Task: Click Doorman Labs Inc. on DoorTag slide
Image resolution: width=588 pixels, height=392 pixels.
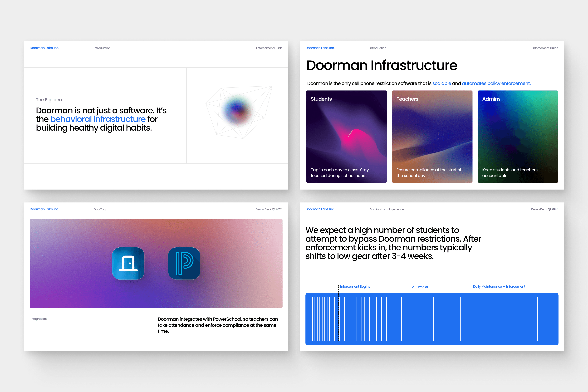Action: click(x=44, y=209)
